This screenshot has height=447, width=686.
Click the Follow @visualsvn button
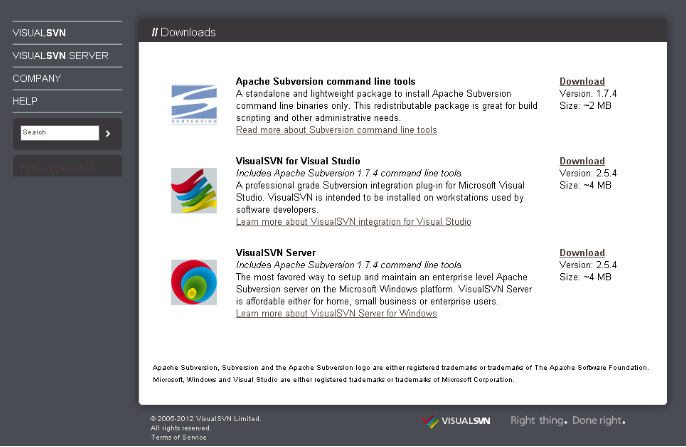[x=67, y=166]
